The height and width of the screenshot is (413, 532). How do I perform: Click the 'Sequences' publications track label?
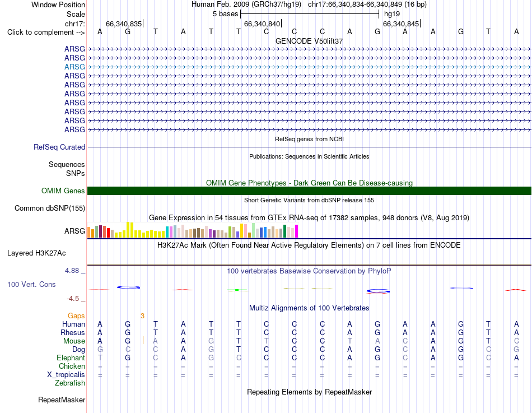[x=67, y=164]
